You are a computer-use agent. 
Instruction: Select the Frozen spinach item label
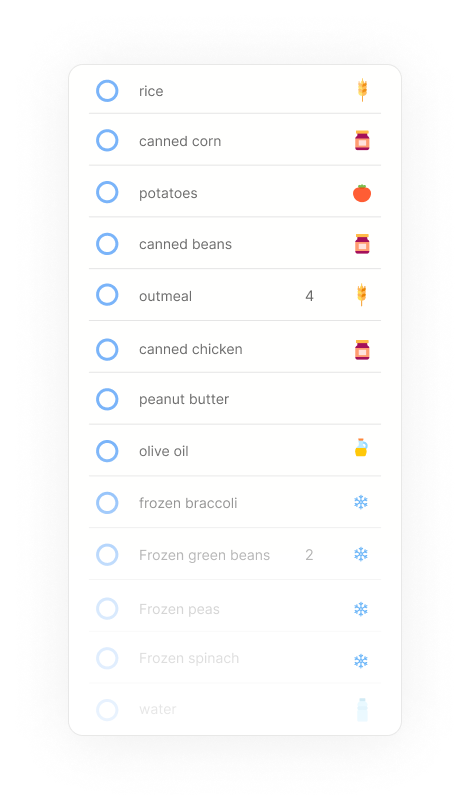tap(189, 658)
